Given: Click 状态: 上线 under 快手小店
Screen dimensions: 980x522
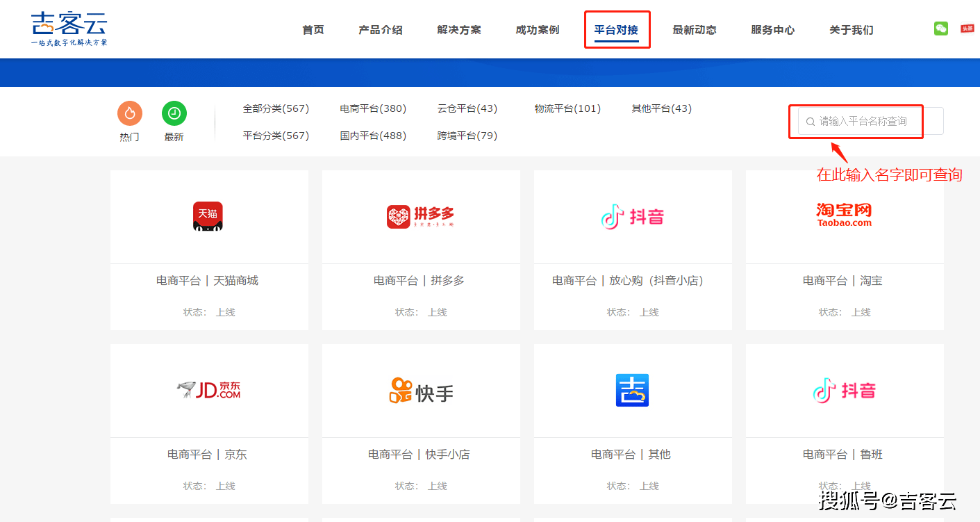Looking at the screenshot, I should click(x=421, y=486).
